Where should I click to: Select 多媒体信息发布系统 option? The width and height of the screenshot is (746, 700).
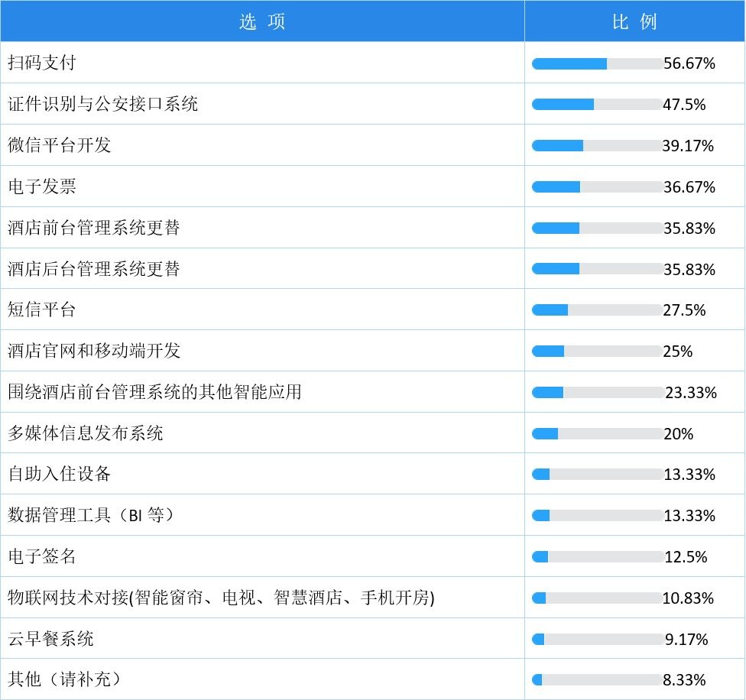pyautogui.click(x=85, y=433)
